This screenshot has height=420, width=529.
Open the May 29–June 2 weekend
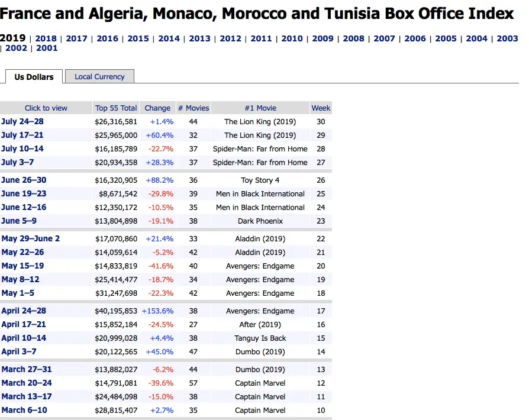(x=31, y=238)
